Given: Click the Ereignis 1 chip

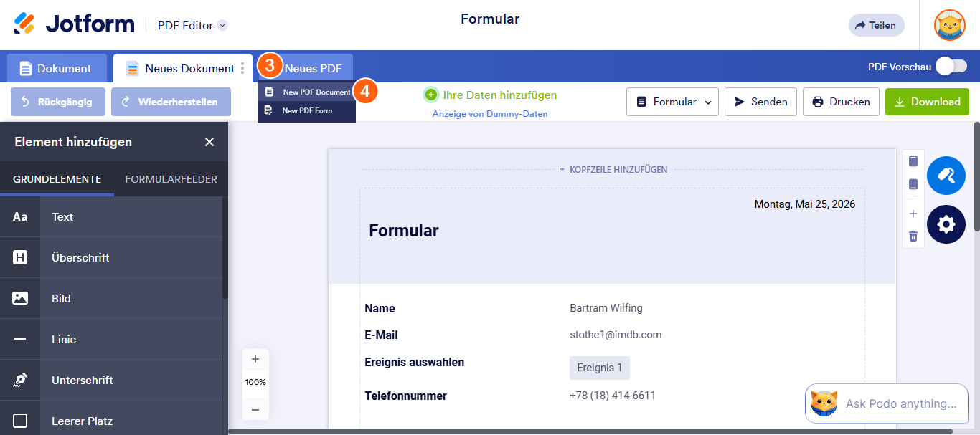Looking at the screenshot, I should [600, 368].
